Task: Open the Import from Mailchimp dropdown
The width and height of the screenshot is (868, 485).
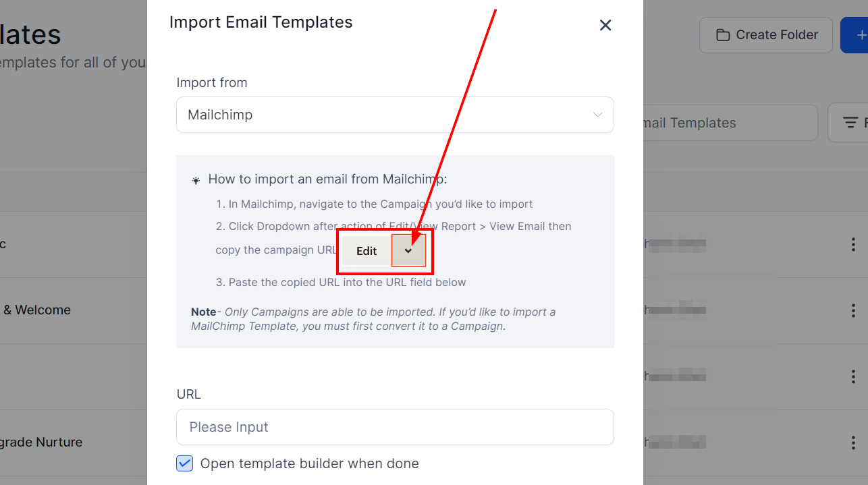Action: (x=395, y=115)
